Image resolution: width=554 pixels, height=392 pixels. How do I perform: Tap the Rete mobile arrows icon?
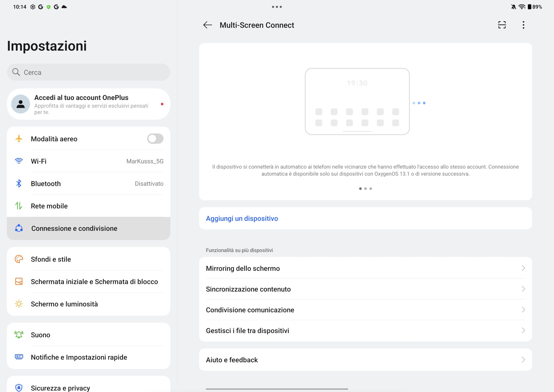[x=19, y=206]
